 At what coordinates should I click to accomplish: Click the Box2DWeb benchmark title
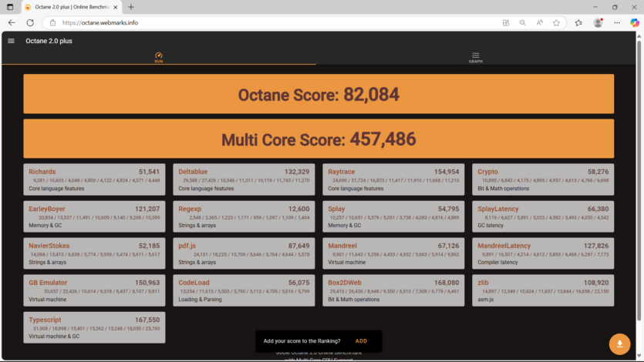345,283
